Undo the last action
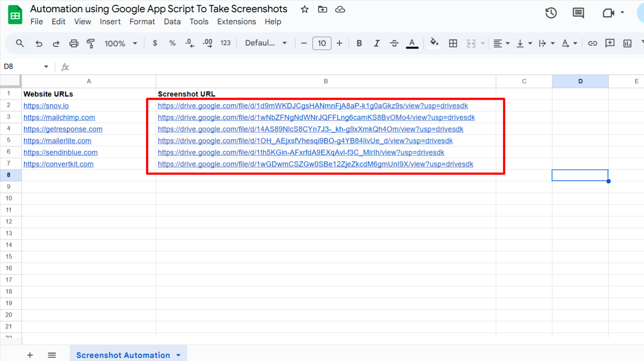The height and width of the screenshot is (361, 644). (39, 43)
